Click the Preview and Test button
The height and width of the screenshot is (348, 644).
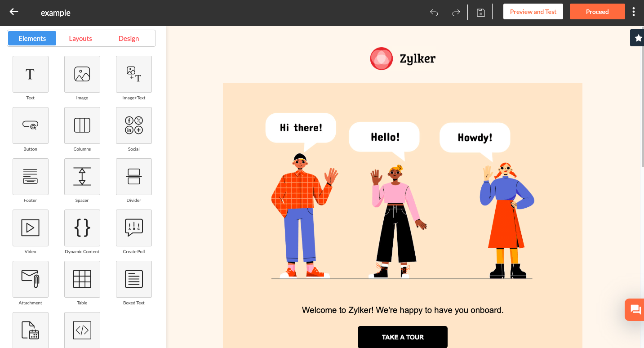click(x=533, y=12)
